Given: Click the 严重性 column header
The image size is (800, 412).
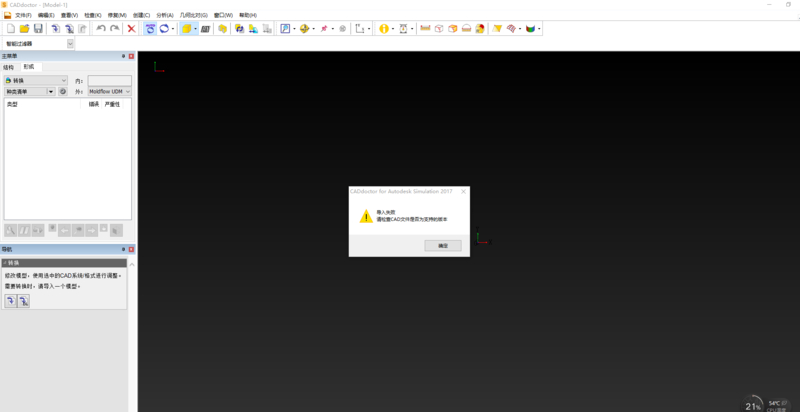Looking at the screenshot, I should pyautogui.click(x=112, y=105).
